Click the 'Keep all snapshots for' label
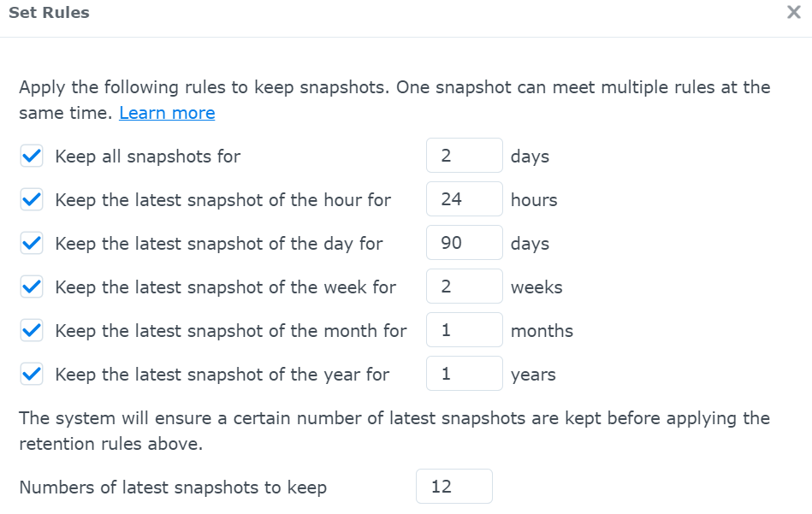The width and height of the screenshot is (812, 514). [148, 157]
